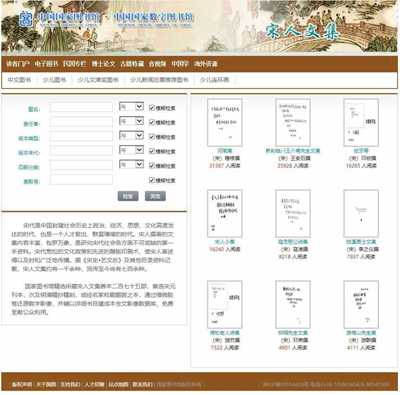Open 电子图书 in the brown navigation bar
Viewport: 400px width, 395px height.
pos(46,64)
